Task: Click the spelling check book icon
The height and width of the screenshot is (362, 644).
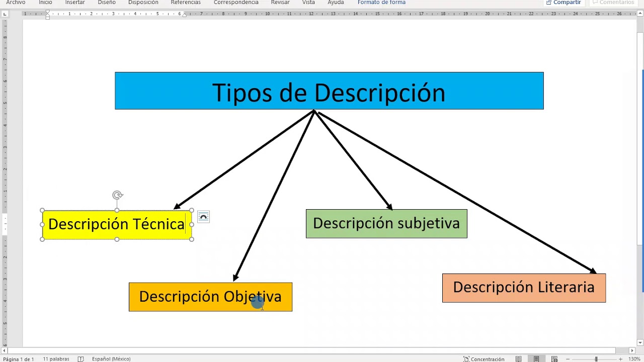Action: click(80, 359)
